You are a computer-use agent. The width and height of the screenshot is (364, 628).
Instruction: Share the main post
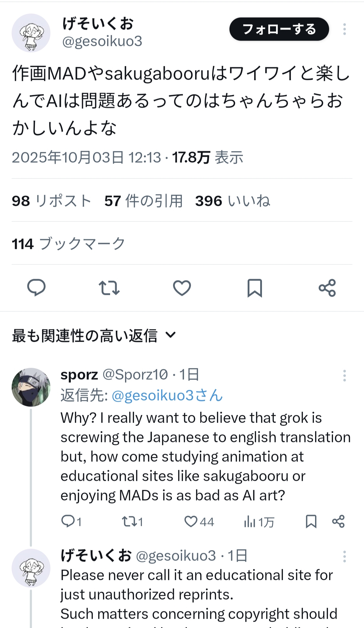tap(327, 288)
